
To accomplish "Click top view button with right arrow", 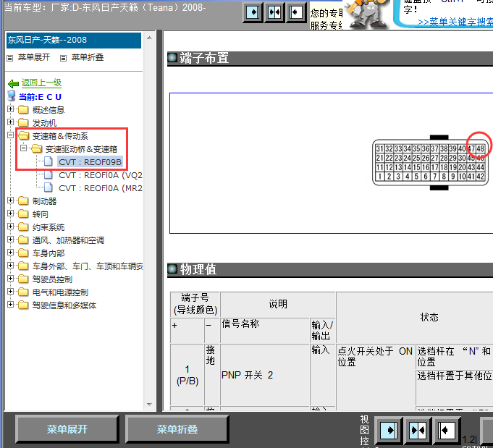I will click(253, 12).
